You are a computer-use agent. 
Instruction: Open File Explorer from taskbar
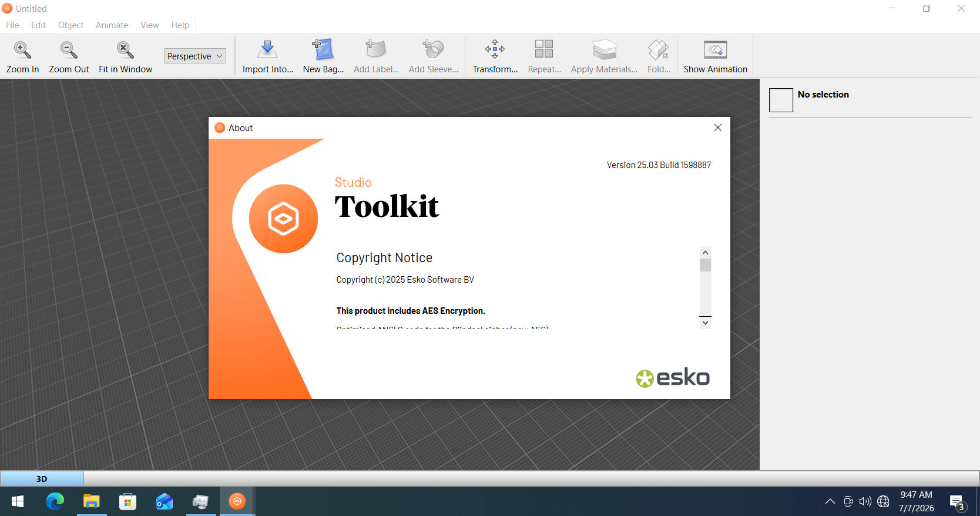(x=92, y=501)
